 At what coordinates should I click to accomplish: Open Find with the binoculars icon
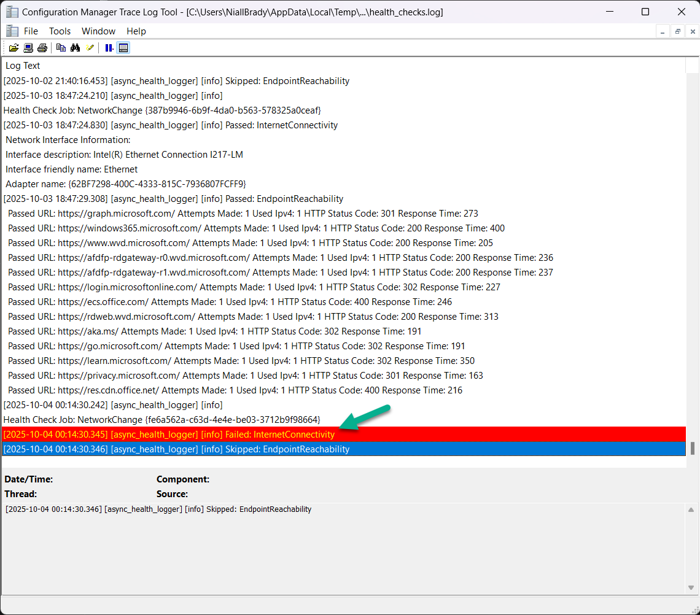pyautogui.click(x=76, y=48)
